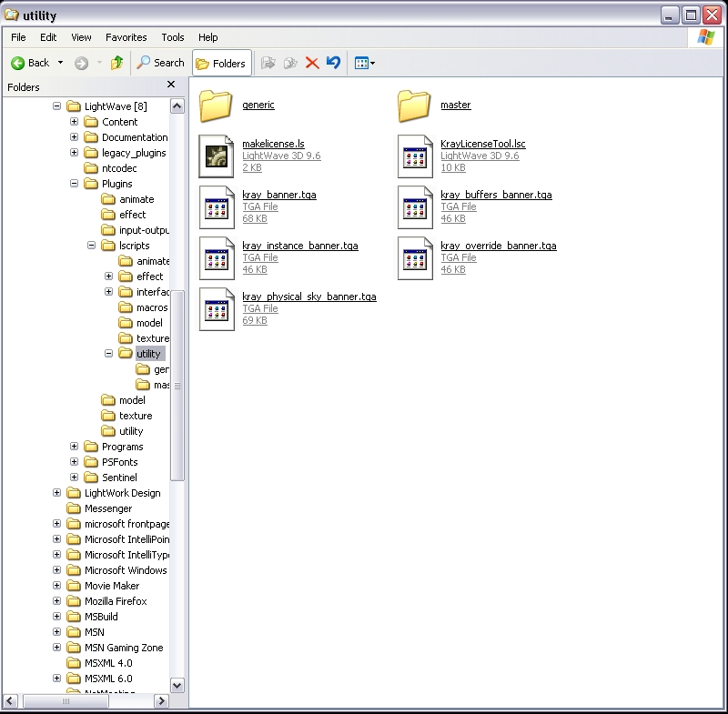Image resolution: width=728 pixels, height=714 pixels.
Task: Click the Up folder toolbar icon
Action: tap(116, 63)
